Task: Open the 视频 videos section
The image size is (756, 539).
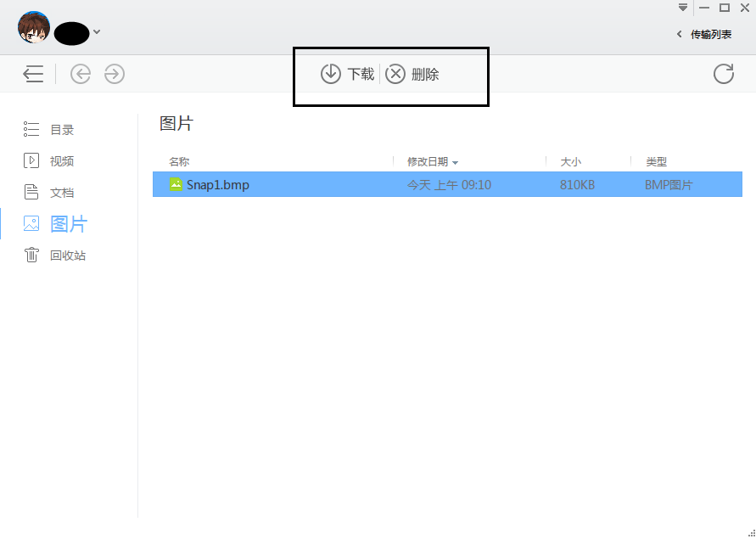Action: point(48,160)
